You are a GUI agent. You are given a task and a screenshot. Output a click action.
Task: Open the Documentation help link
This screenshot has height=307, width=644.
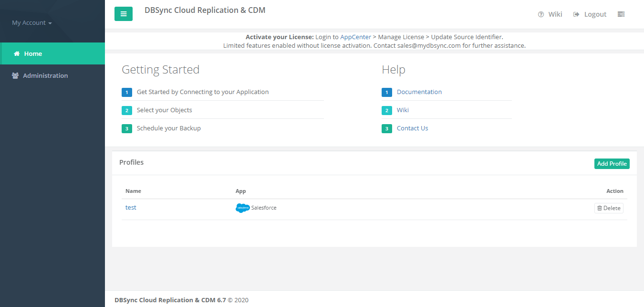tap(419, 92)
